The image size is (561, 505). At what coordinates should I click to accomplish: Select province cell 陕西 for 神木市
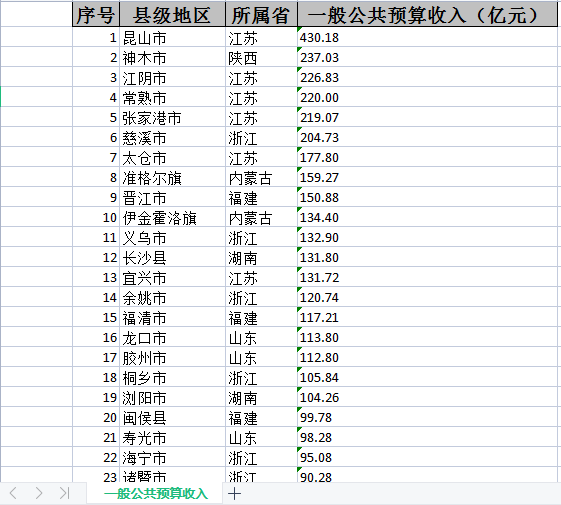(x=262, y=57)
